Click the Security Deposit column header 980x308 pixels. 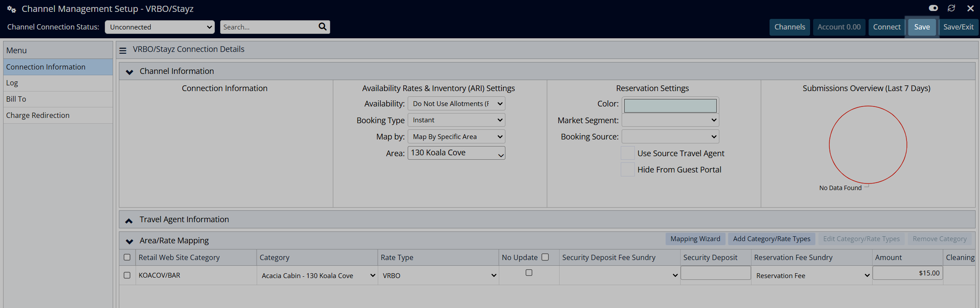716,257
